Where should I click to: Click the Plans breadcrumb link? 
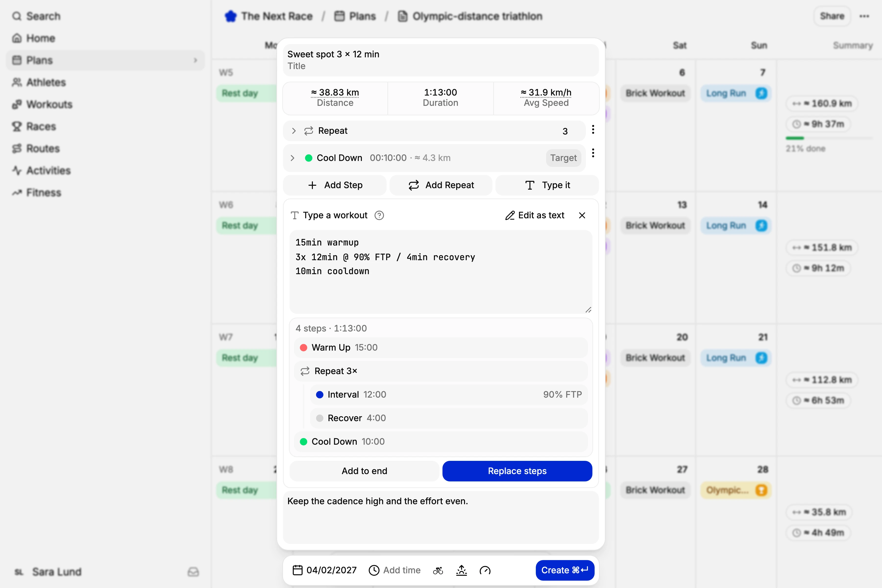pos(355,16)
